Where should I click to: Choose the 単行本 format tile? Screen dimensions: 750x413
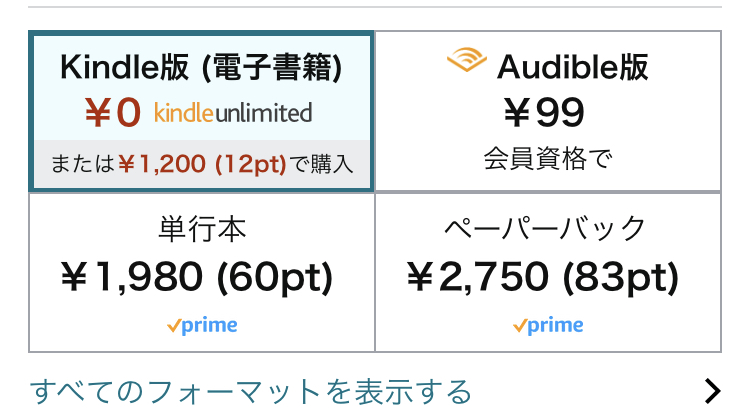[x=201, y=272]
